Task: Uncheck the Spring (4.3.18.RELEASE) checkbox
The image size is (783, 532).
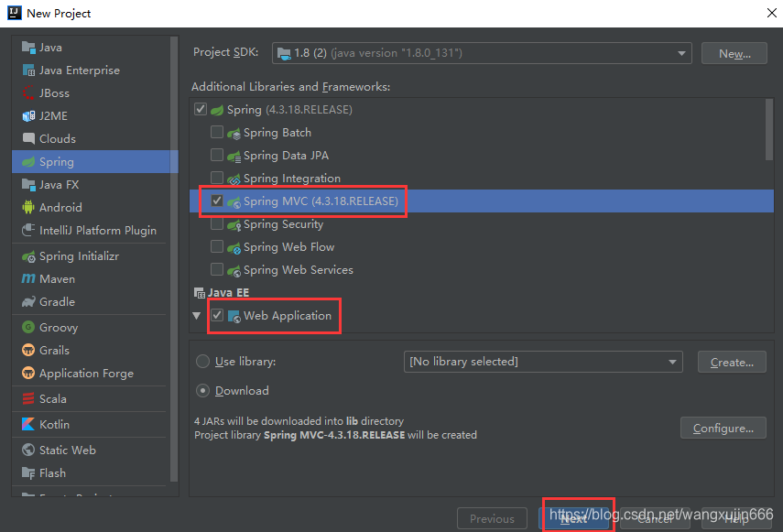Action: pos(201,109)
